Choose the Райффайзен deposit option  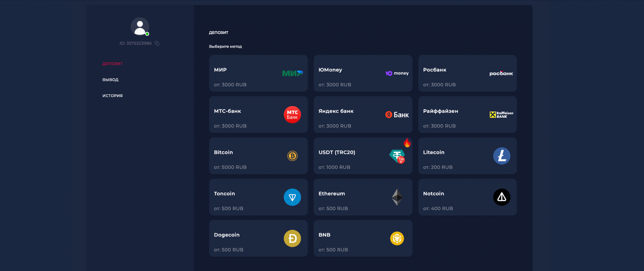(467, 115)
